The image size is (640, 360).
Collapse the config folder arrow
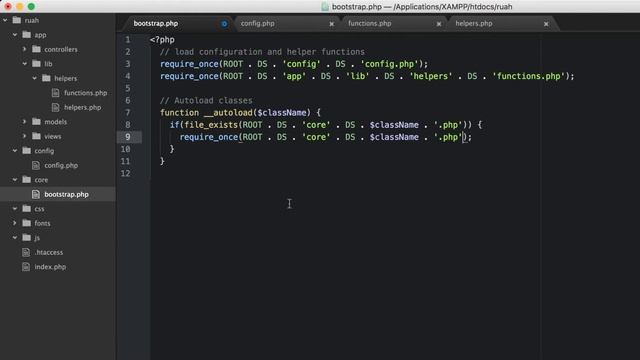(x=15, y=151)
